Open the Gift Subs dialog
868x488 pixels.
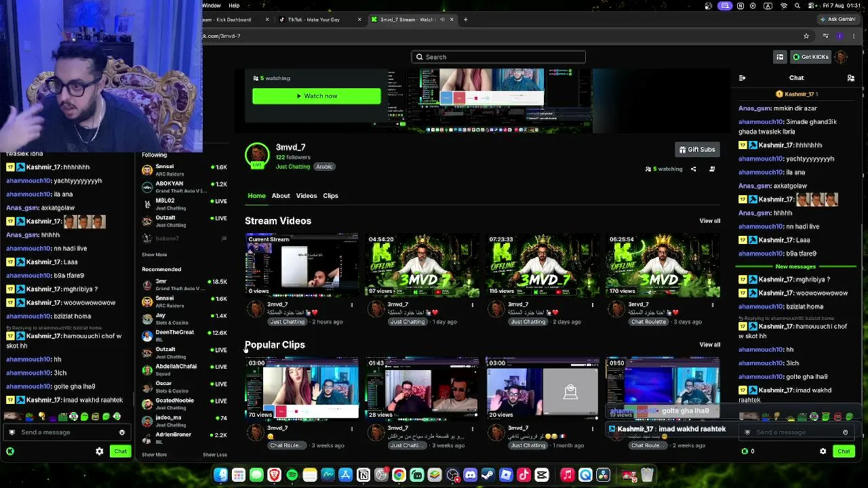(697, 149)
